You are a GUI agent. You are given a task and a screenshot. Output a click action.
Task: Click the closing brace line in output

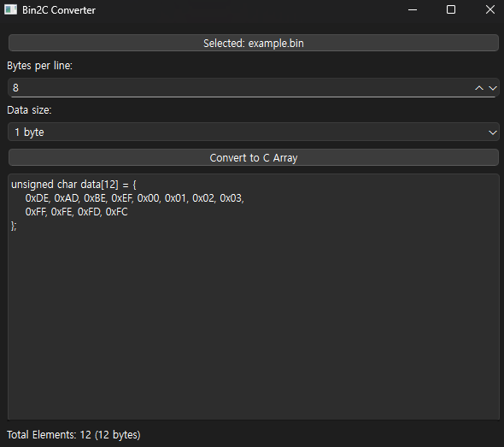14,226
